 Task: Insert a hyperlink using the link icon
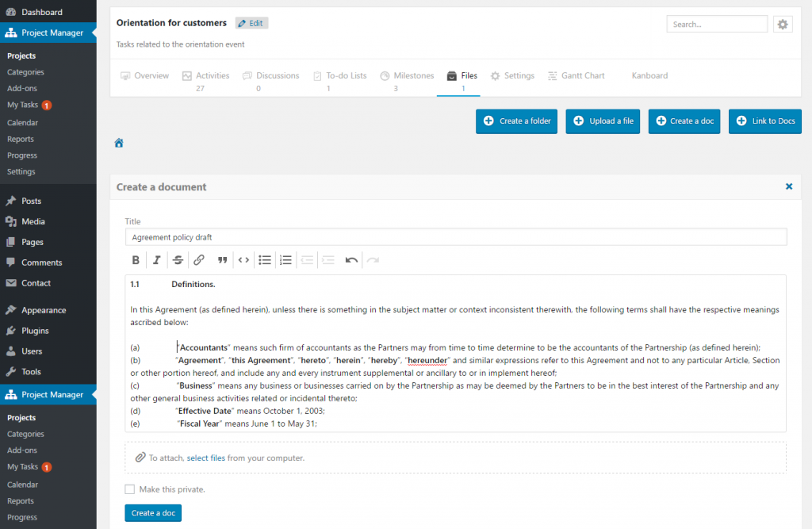coord(199,259)
